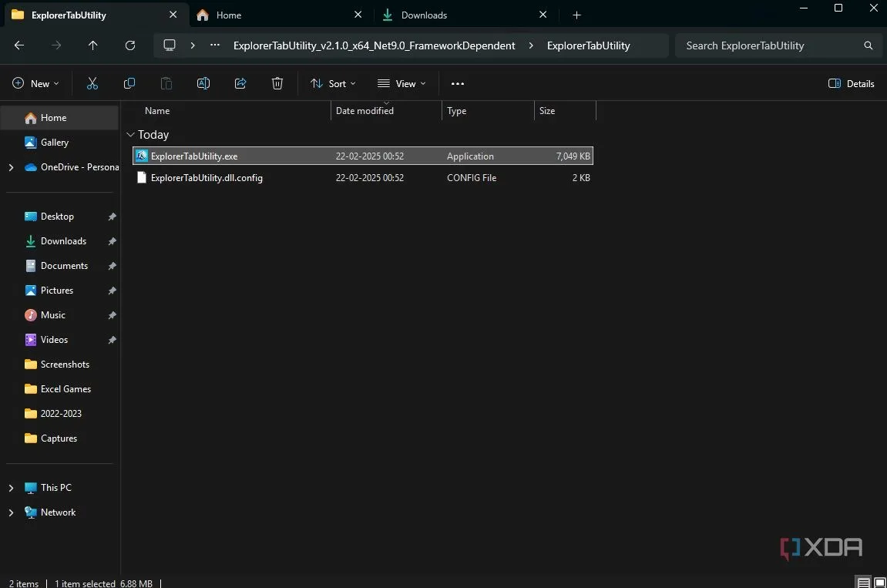
Task: Click the search magnifier icon
Action: coord(869,45)
